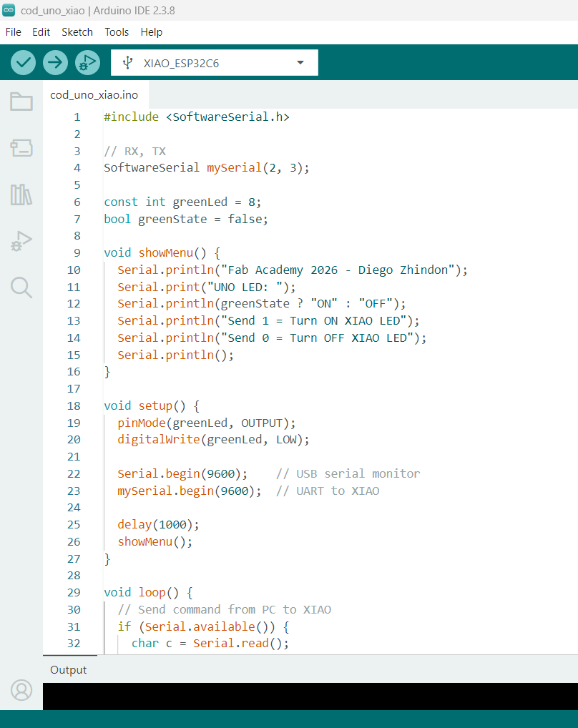Image resolution: width=578 pixels, height=728 pixels.
Task: Click the Verify sketch checkmark icon
Action: [22, 62]
